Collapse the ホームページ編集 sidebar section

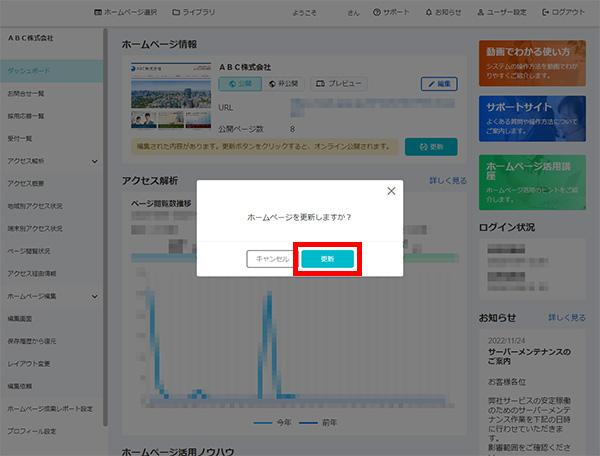95,296
